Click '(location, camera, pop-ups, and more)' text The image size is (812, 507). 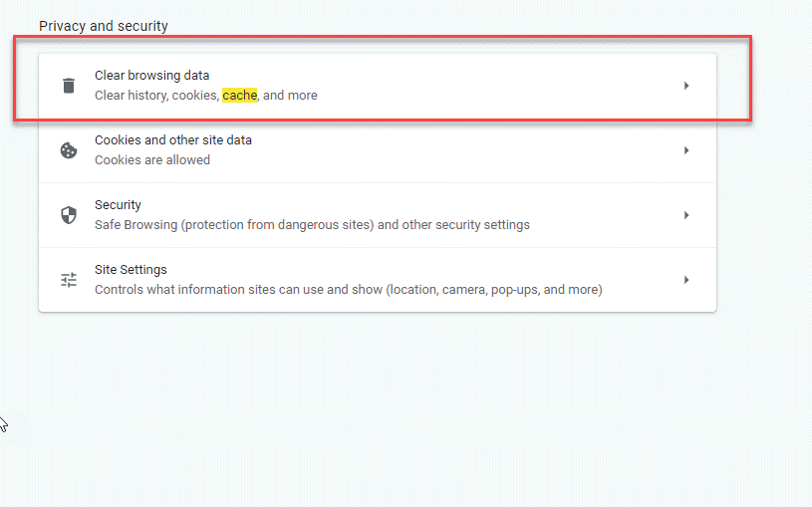(x=494, y=290)
